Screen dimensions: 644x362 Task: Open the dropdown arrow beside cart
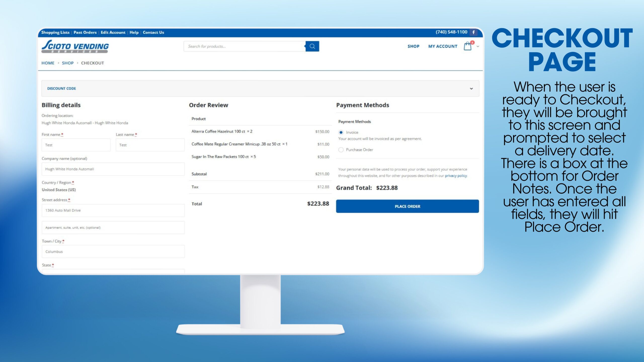coord(478,47)
